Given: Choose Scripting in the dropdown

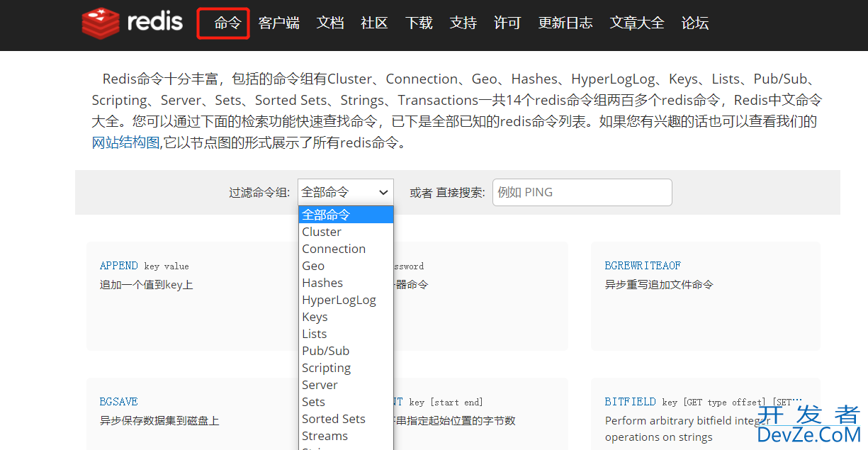Looking at the screenshot, I should (x=346, y=368).
